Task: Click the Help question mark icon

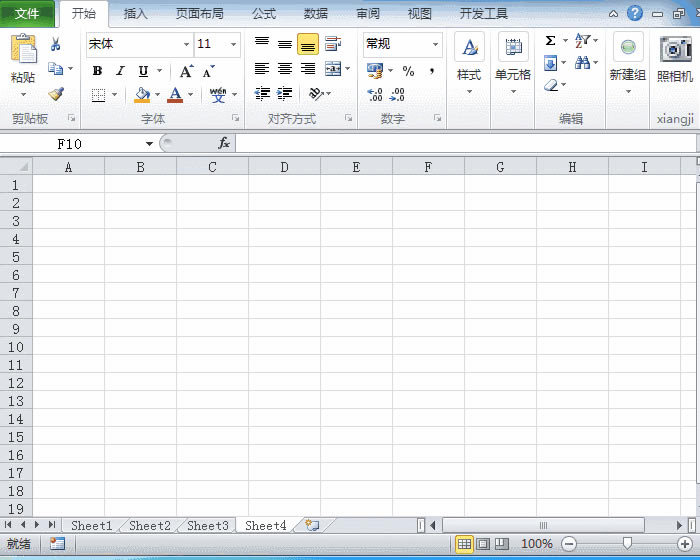Action: 634,13
